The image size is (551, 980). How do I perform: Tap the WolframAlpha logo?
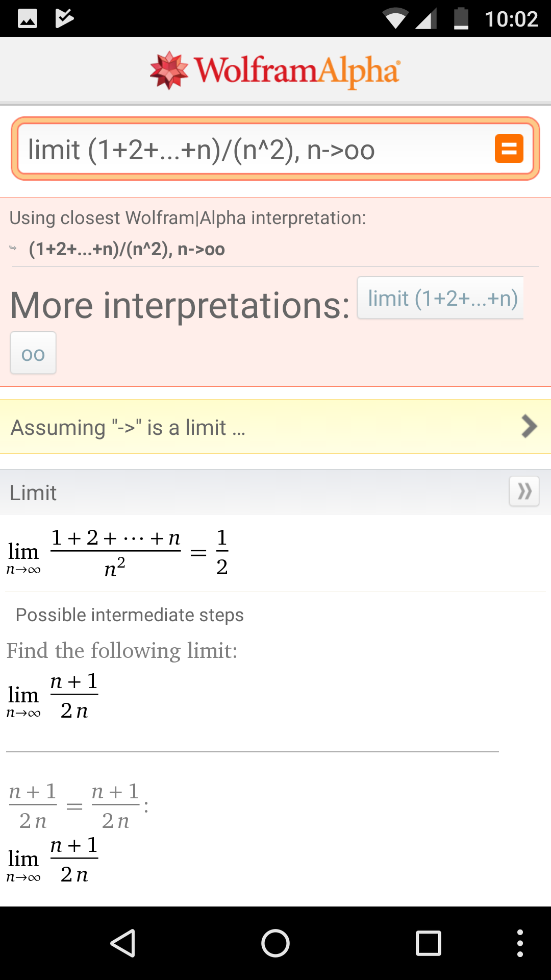275,70
